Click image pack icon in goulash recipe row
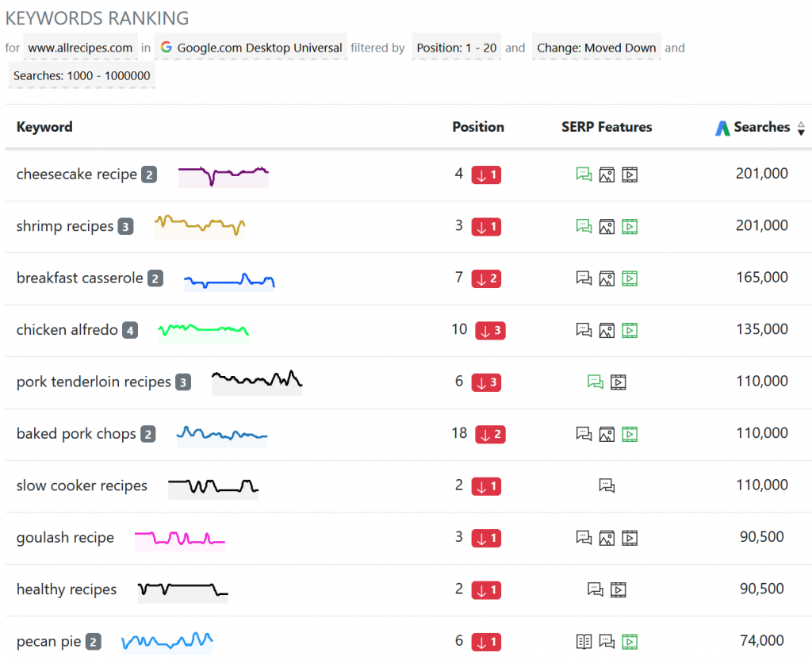 tap(607, 538)
